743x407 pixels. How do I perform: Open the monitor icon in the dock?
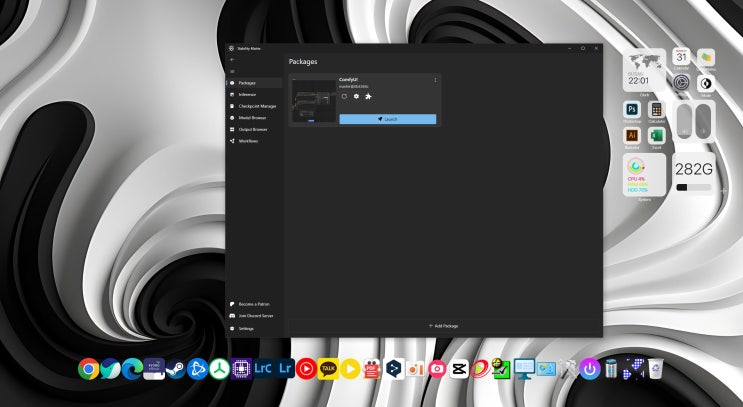pos(524,369)
